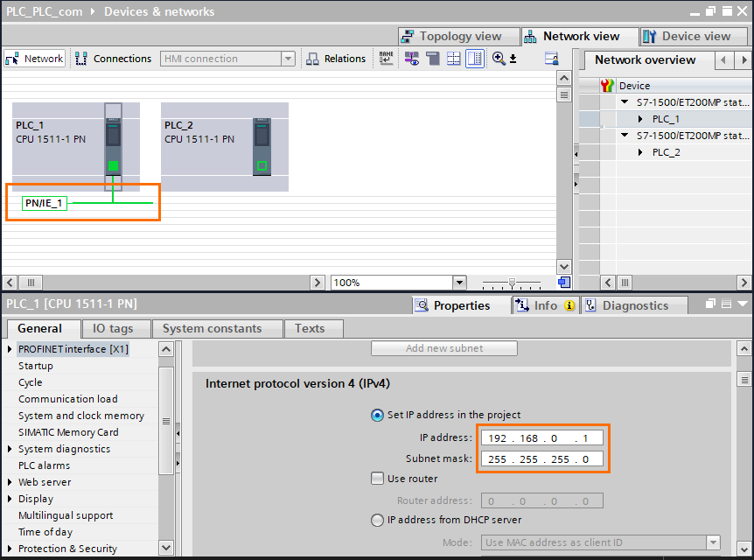Collapse the inspector window arrow icon
Image resolution: width=754 pixels, height=560 pixels.
coord(743,304)
